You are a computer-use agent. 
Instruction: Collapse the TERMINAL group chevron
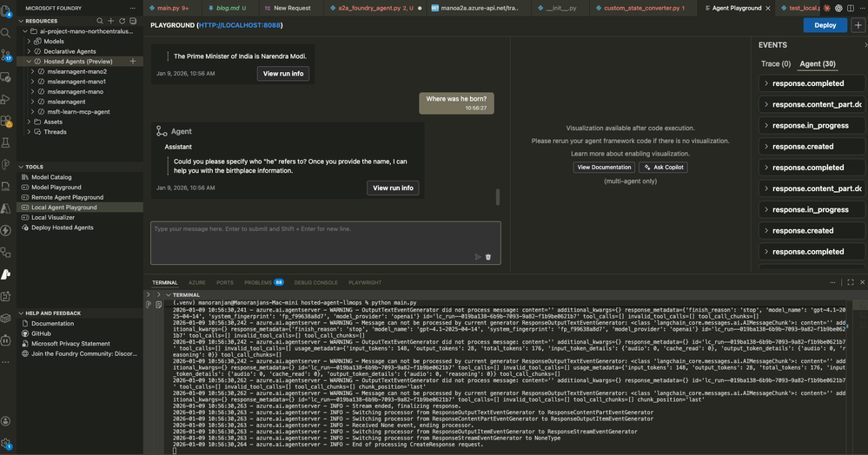(168, 295)
